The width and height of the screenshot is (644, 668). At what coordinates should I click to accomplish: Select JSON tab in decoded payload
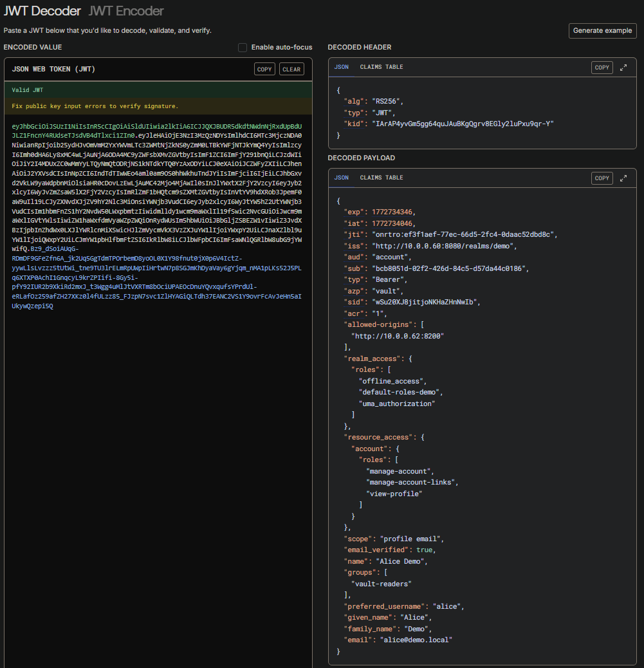coord(342,178)
